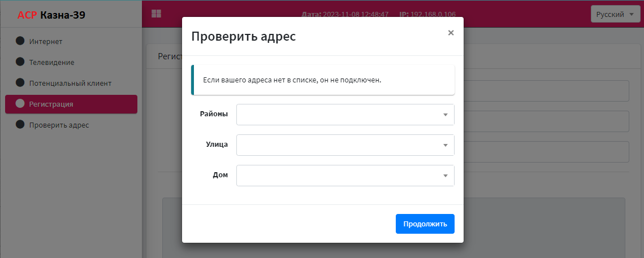This screenshot has width=644, height=258.
Task: Expand the Русский language selector
Action: tap(615, 14)
